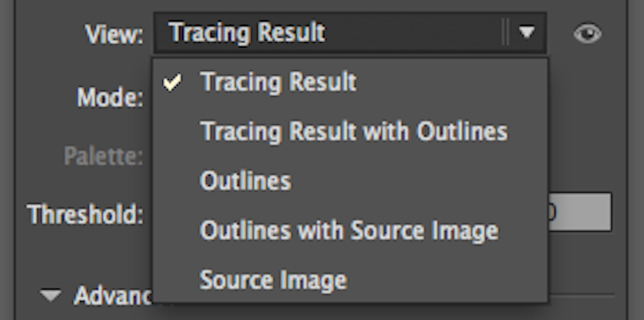The width and height of the screenshot is (644, 320).
Task: Click the Threshold label
Action: coord(85,214)
